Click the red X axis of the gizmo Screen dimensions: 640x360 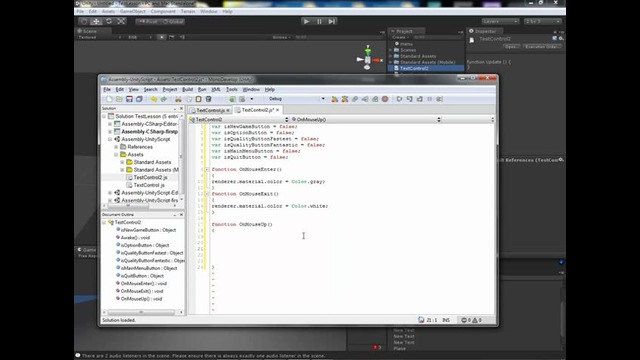(x=377, y=60)
